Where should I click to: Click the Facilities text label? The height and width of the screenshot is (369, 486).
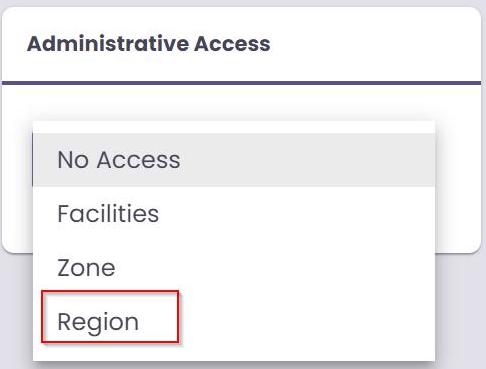[108, 214]
